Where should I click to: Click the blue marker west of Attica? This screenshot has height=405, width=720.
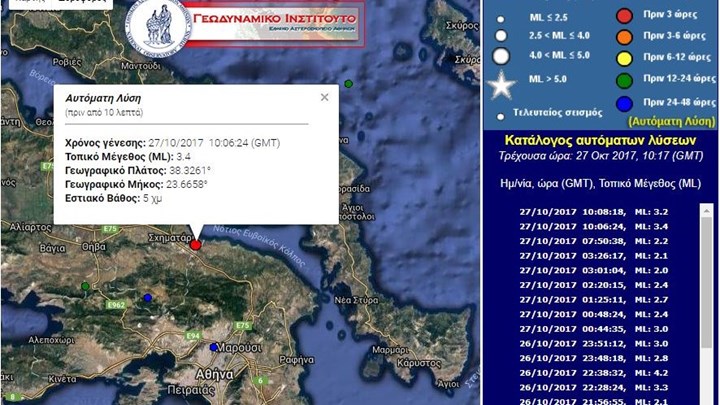(x=148, y=298)
